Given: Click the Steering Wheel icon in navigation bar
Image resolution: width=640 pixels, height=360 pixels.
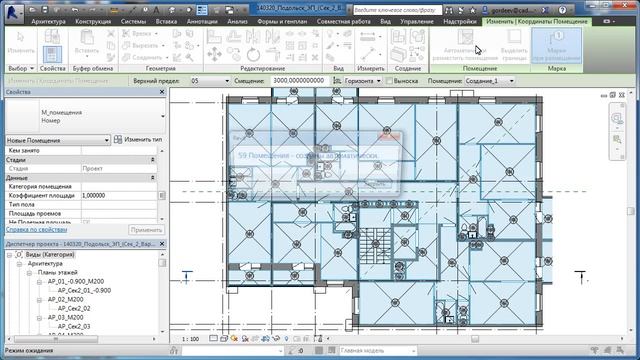Looking at the screenshot, I should [x=616, y=118].
